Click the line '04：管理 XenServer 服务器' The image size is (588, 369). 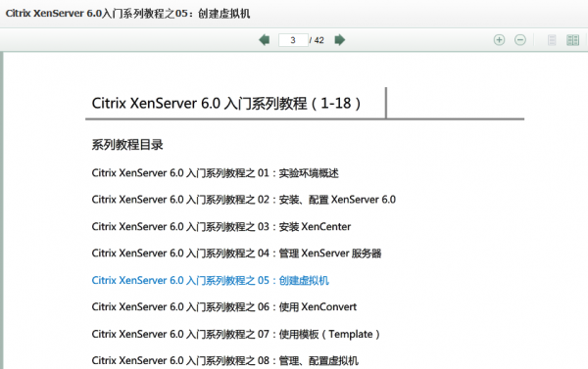pyautogui.click(x=236, y=254)
